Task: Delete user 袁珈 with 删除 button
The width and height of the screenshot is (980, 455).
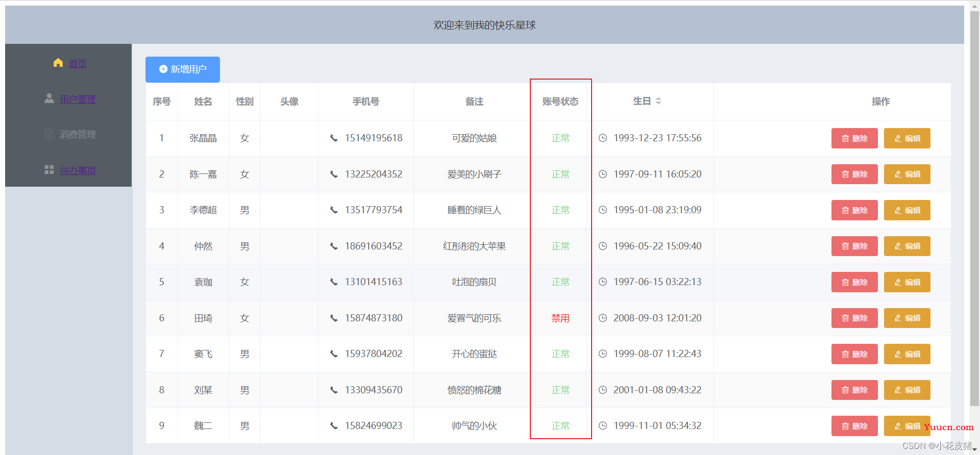Action: 854,282
